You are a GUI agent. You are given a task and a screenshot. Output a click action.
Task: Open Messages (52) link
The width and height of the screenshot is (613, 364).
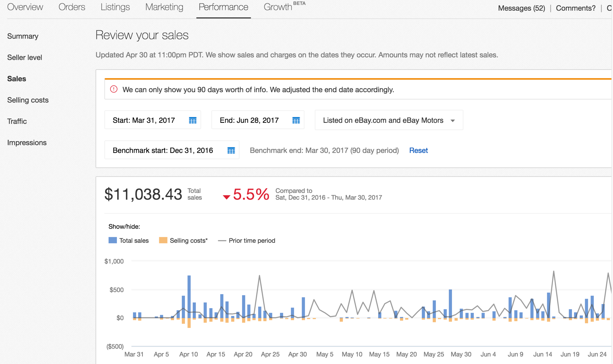(521, 8)
